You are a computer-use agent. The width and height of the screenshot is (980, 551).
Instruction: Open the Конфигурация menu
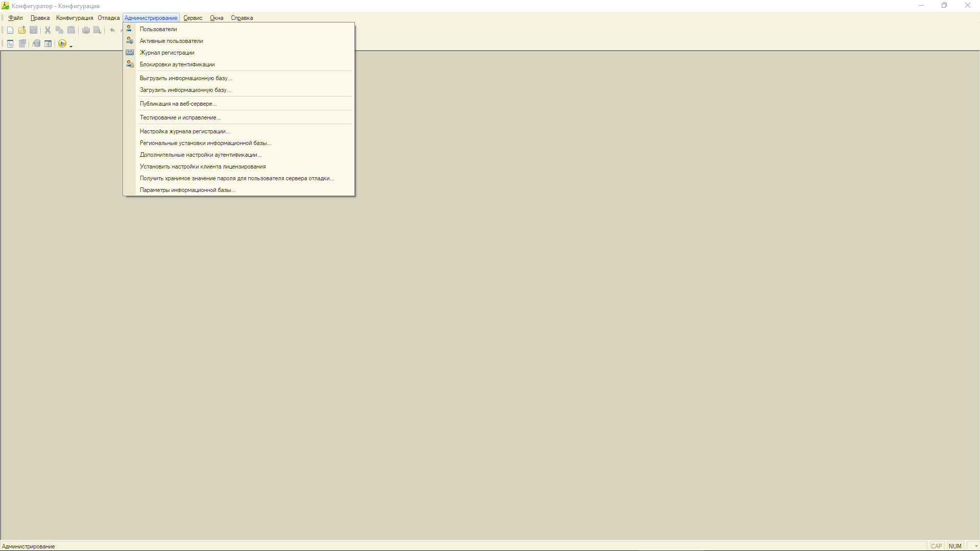click(75, 18)
